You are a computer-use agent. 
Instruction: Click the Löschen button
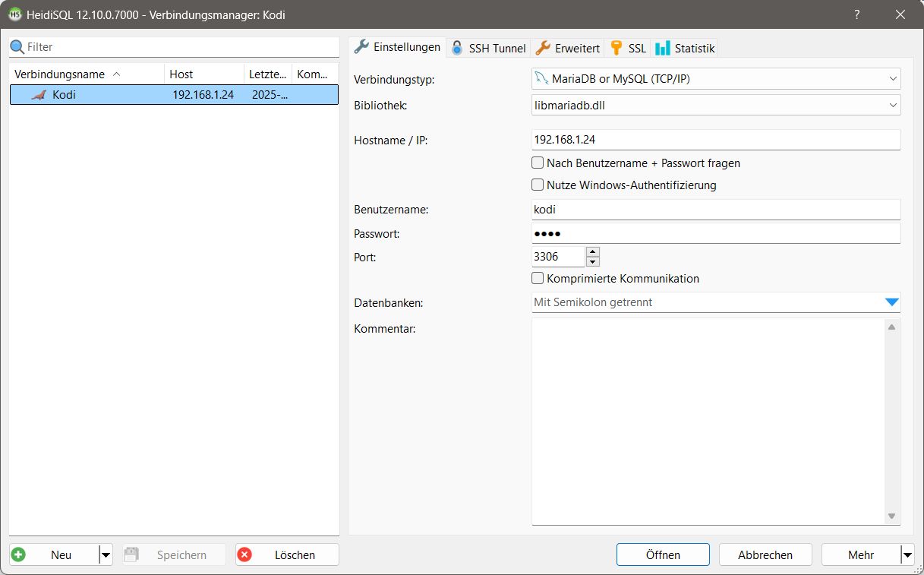coord(287,555)
